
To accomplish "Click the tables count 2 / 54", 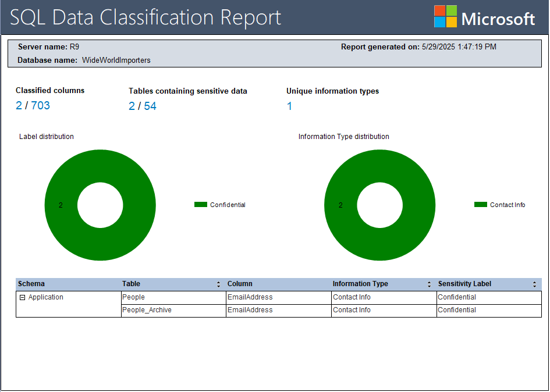I will click(143, 106).
